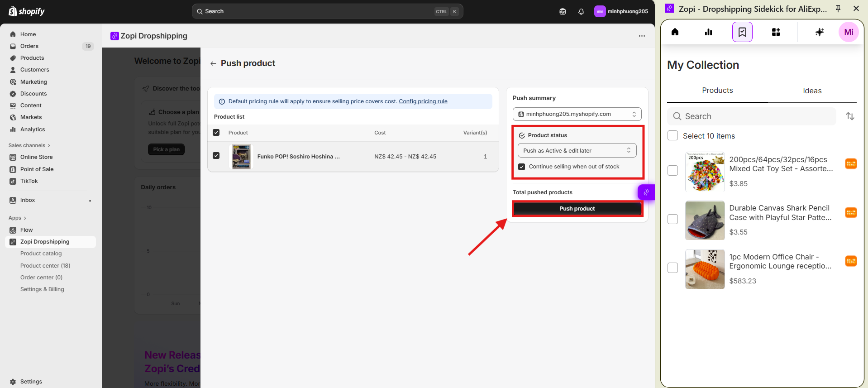
Task: Open the Product status dropdown
Action: 577,151
